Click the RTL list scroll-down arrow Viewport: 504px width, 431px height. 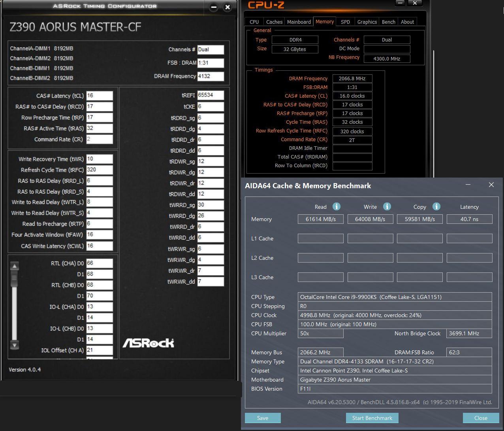(15, 345)
